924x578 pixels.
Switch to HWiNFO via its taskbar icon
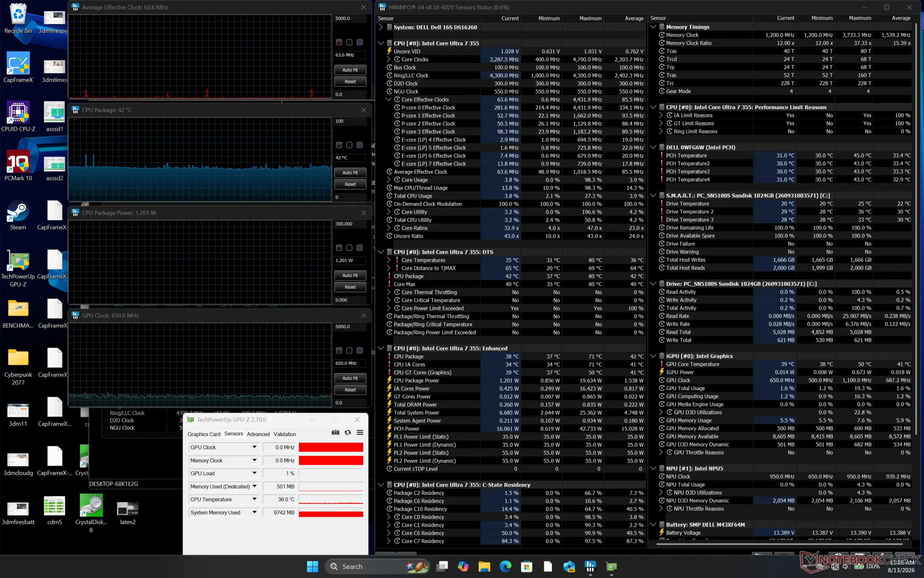590,566
